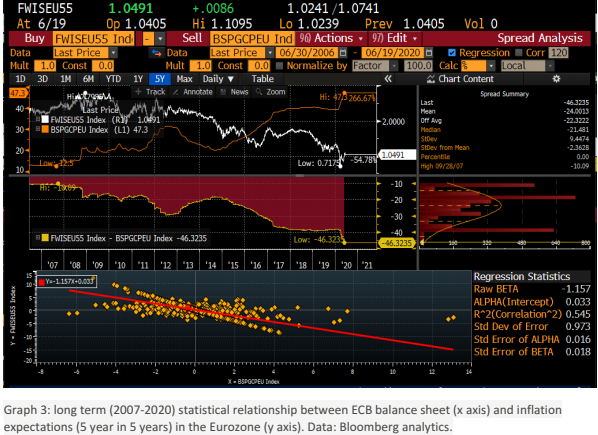The image size is (598, 435).
Task: Activate the Zoom magnifier tool
Action: [x=270, y=92]
